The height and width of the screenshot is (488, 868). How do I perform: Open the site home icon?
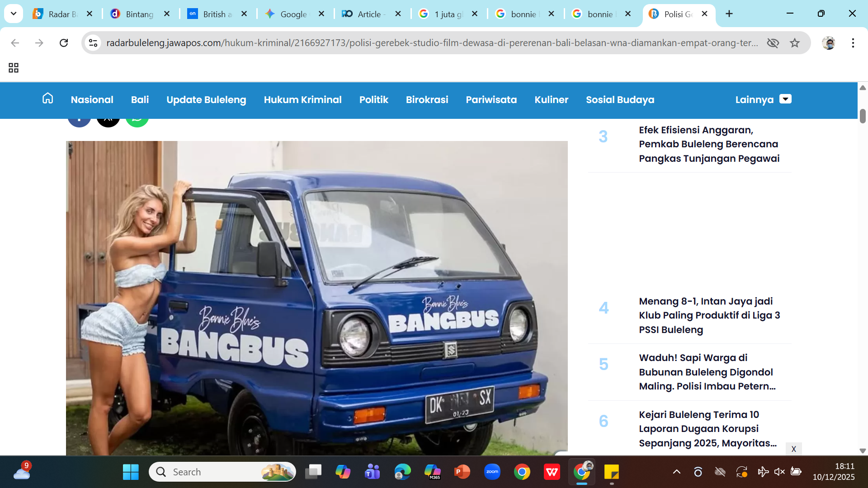(x=47, y=99)
